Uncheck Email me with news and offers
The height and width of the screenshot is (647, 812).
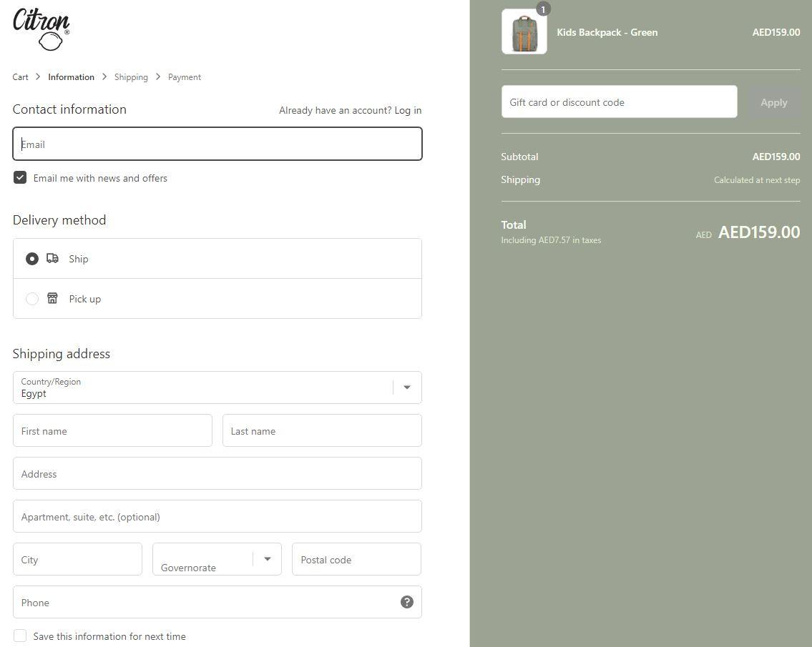click(20, 177)
